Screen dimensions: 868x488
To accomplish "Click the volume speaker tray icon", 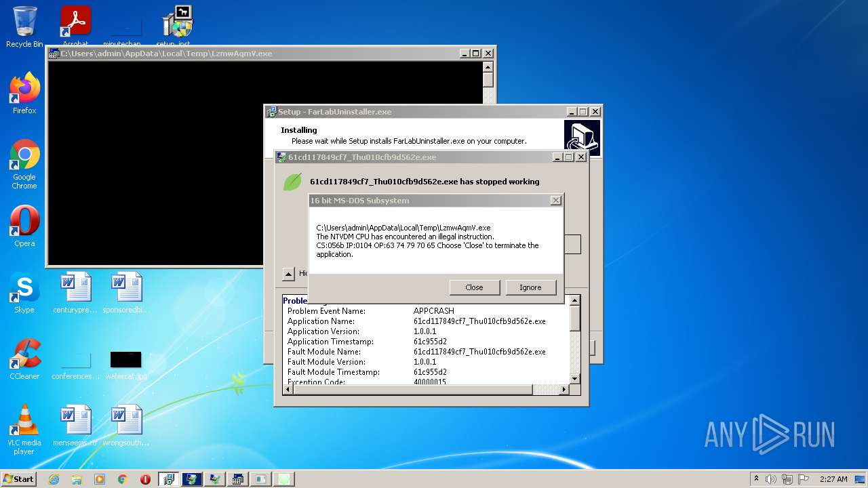I will tap(771, 479).
